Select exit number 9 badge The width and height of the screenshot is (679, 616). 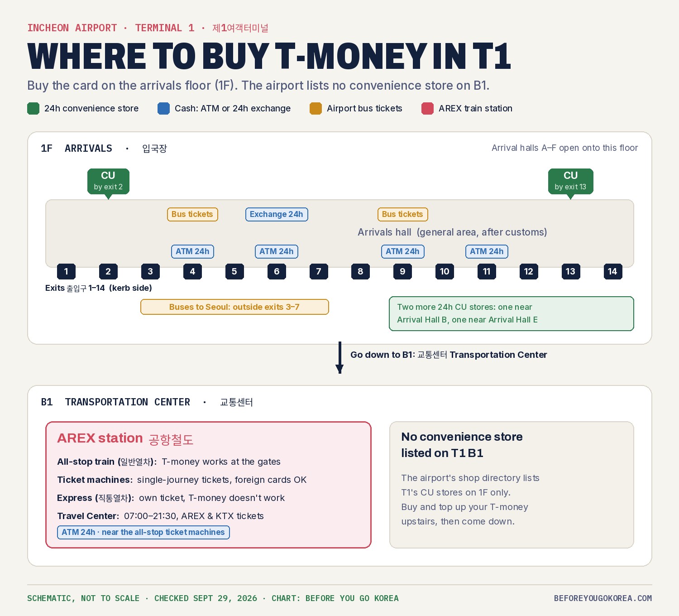click(x=402, y=271)
